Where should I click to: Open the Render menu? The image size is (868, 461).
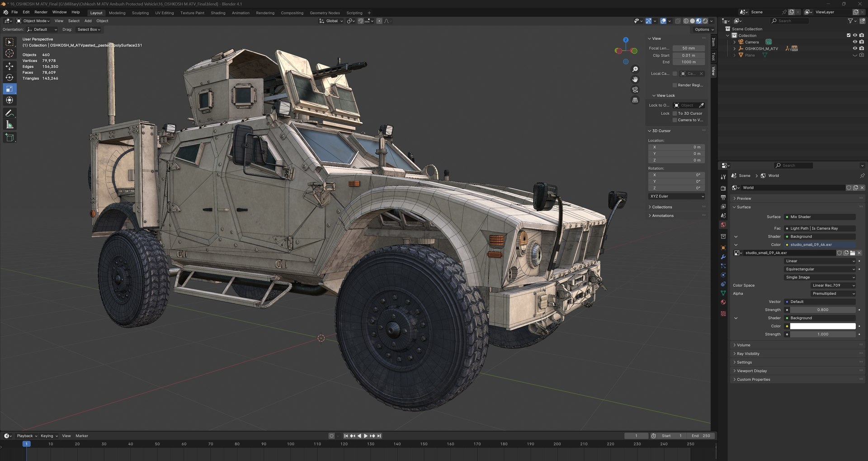(41, 12)
